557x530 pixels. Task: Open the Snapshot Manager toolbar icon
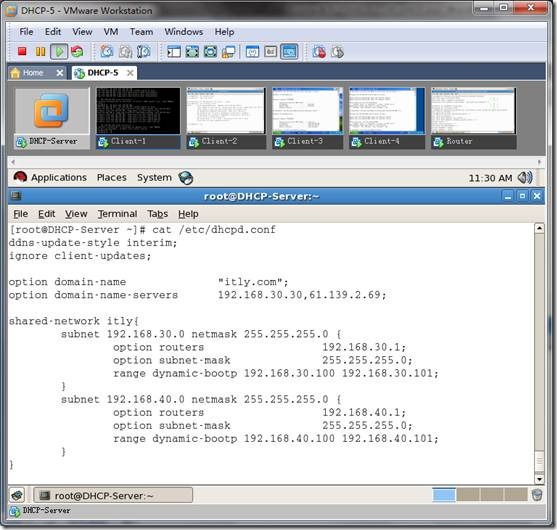[x=144, y=52]
